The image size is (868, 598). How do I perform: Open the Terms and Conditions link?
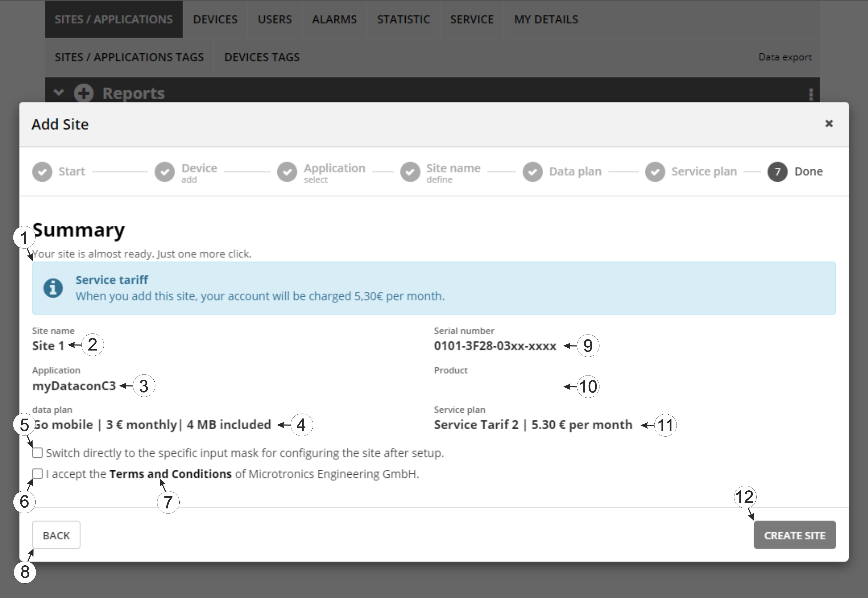click(170, 474)
